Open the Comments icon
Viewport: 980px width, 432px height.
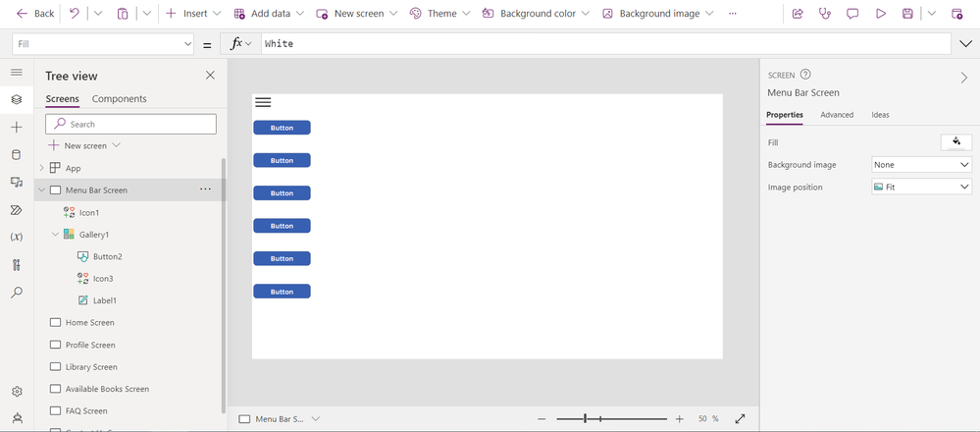point(852,13)
